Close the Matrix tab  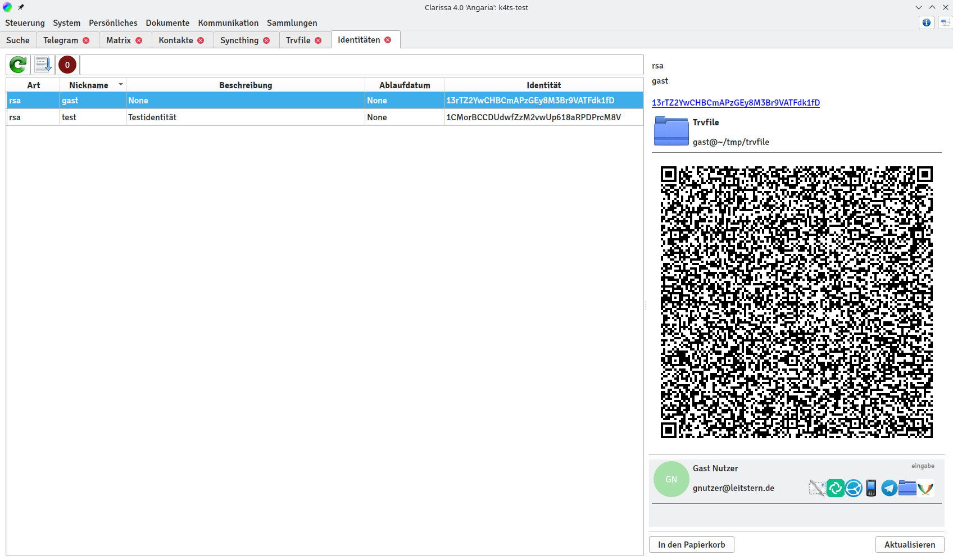139,40
